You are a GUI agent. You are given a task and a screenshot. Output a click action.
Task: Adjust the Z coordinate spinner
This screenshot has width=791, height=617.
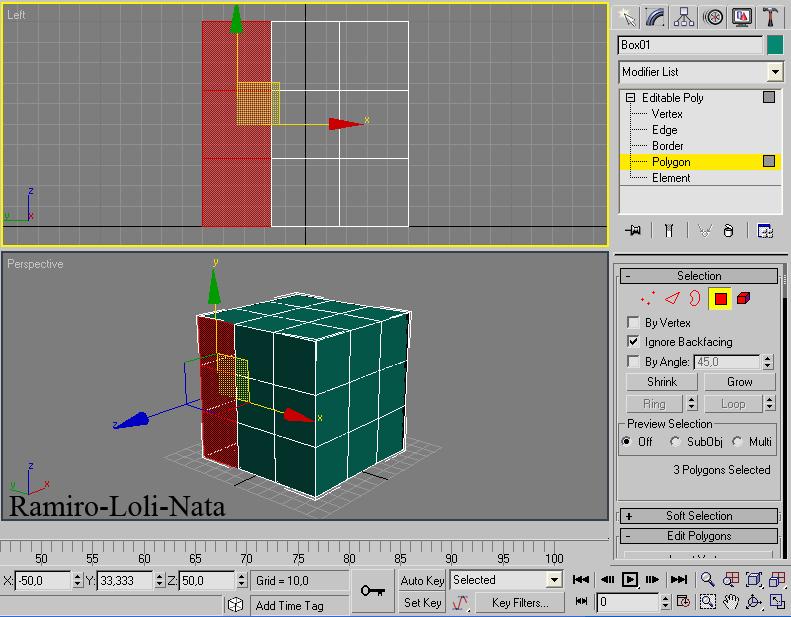click(242, 581)
